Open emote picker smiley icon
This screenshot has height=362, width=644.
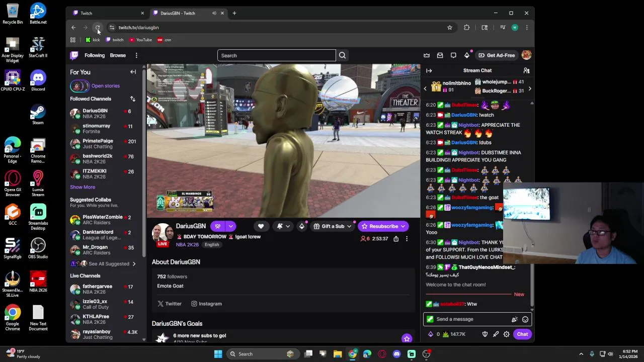click(525, 319)
